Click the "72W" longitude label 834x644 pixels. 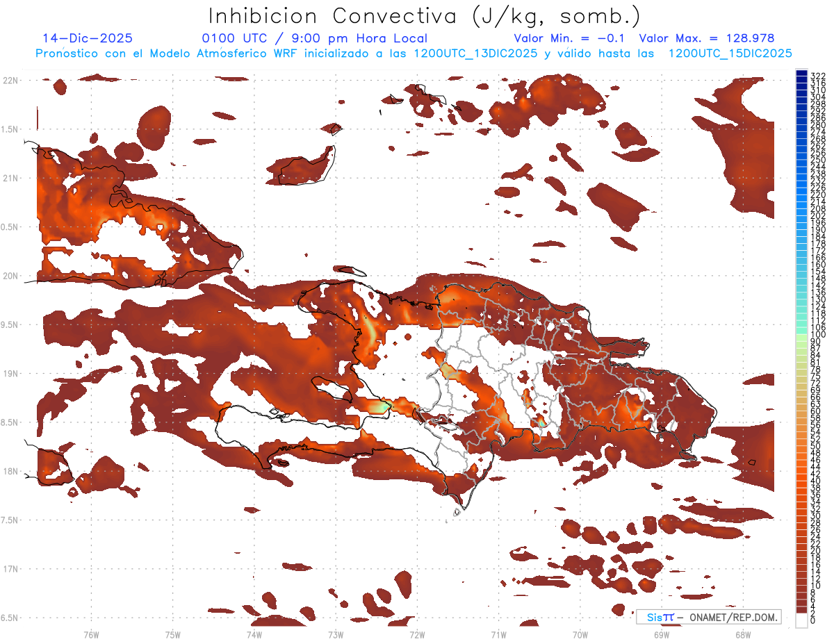417,634
